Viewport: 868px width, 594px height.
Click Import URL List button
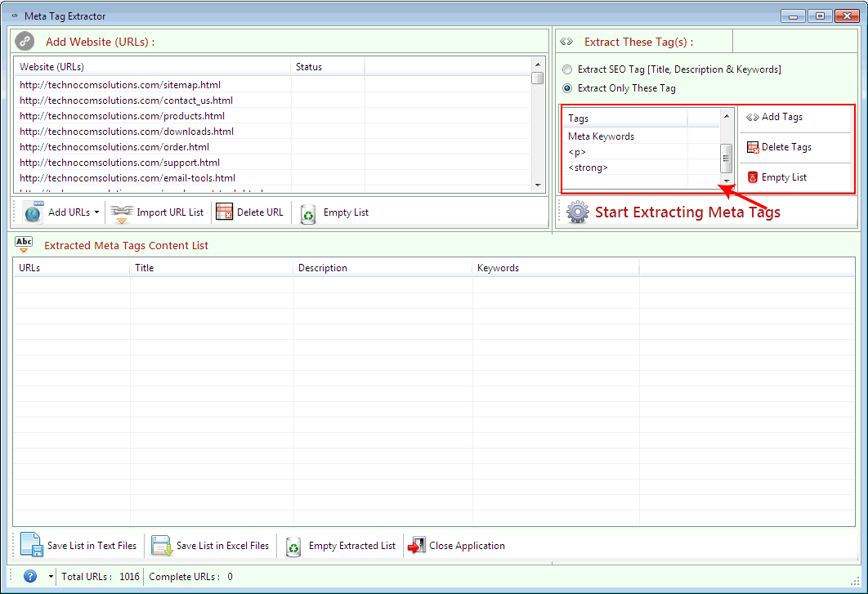click(x=157, y=212)
